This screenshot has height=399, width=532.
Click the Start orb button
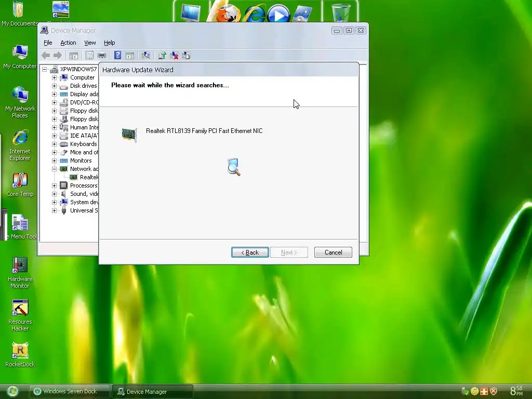pos(12,392)
